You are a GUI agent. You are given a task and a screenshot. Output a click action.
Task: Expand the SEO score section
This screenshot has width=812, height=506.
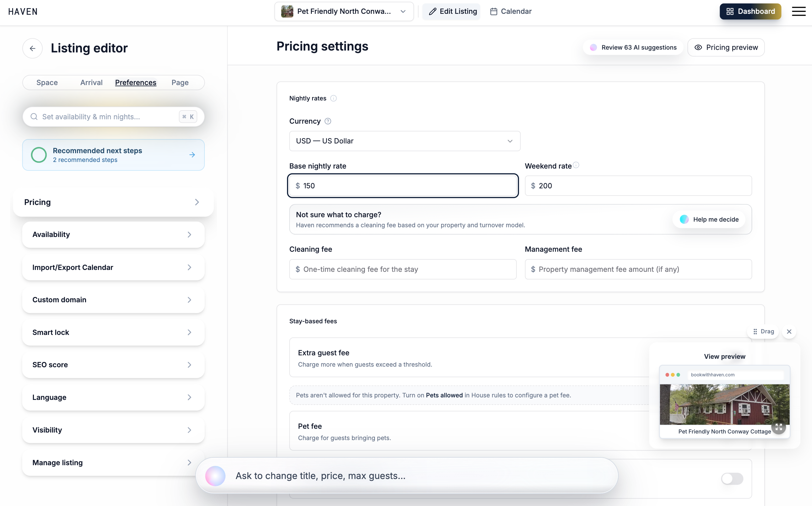click(113, 365)
